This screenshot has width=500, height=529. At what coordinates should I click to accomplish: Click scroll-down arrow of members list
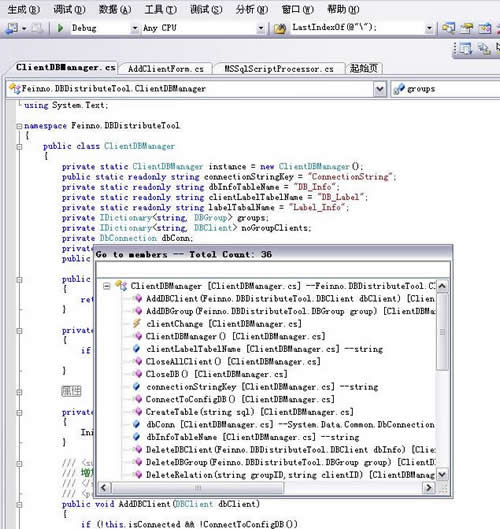[442, 475]
